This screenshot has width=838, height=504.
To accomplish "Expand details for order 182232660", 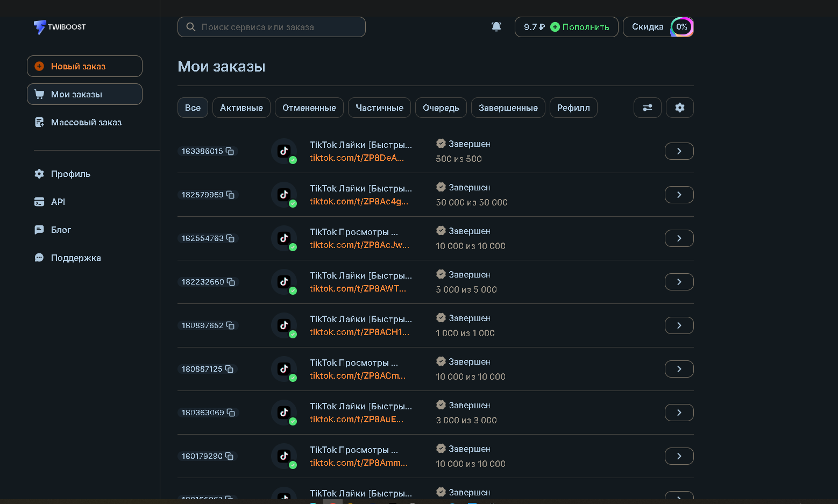I will [x=679, y=282].
